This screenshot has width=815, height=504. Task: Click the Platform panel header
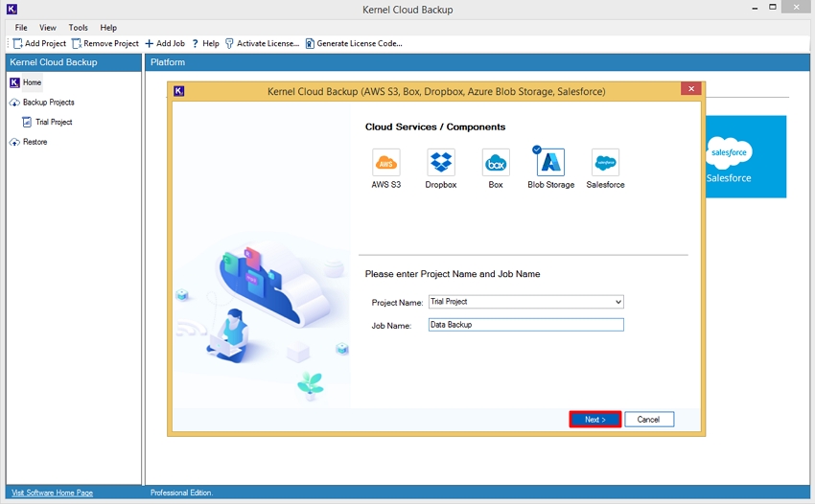pos(477,62)
